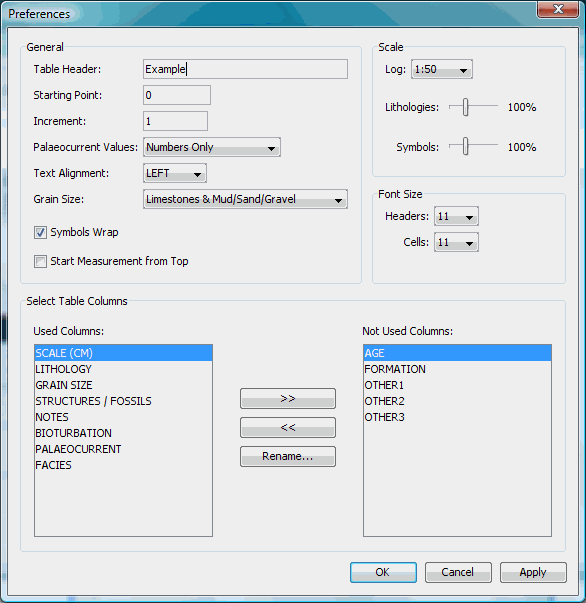Expand the Grain Size dropdown

click(x=245, y=199)
